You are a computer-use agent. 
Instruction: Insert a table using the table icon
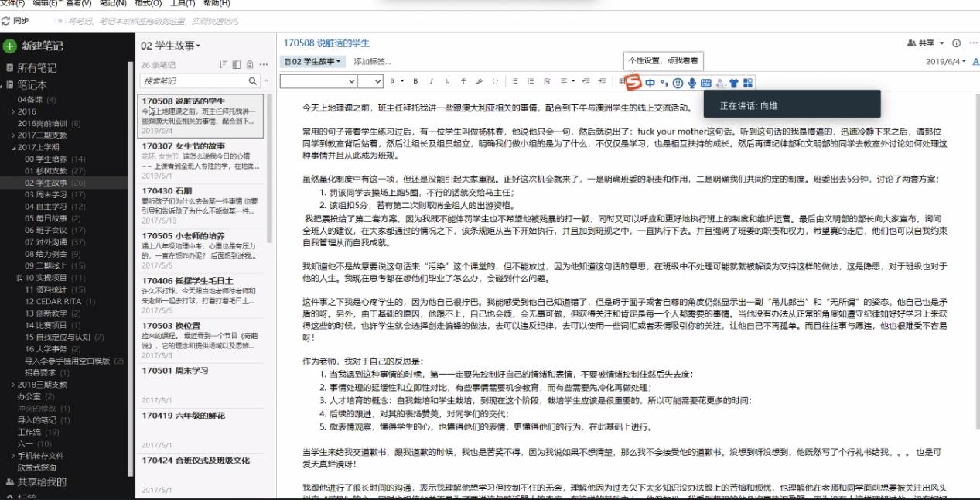pos(622,80)
